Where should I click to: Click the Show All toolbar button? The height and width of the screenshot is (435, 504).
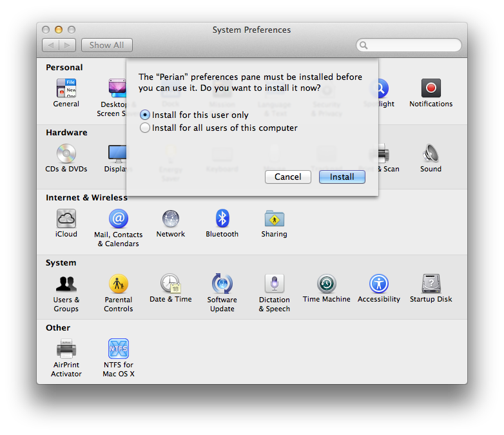[106, 45]
